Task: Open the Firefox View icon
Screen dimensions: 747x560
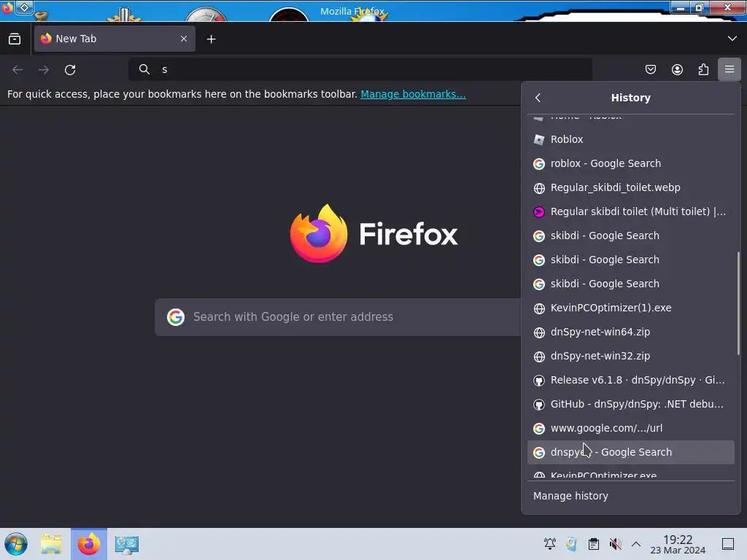Action: coord(15,39)
